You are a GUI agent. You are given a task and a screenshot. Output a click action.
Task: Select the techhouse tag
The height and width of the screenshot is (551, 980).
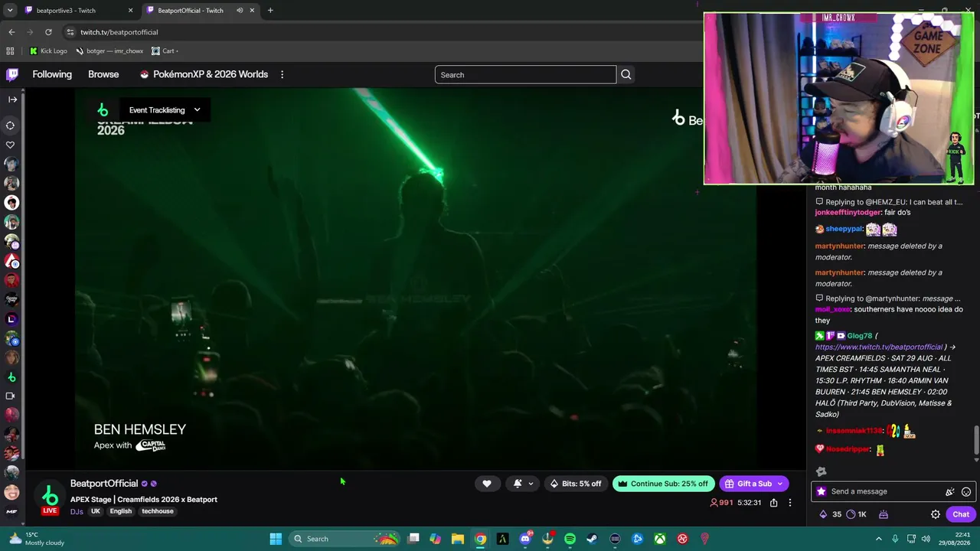coord(158,511)
